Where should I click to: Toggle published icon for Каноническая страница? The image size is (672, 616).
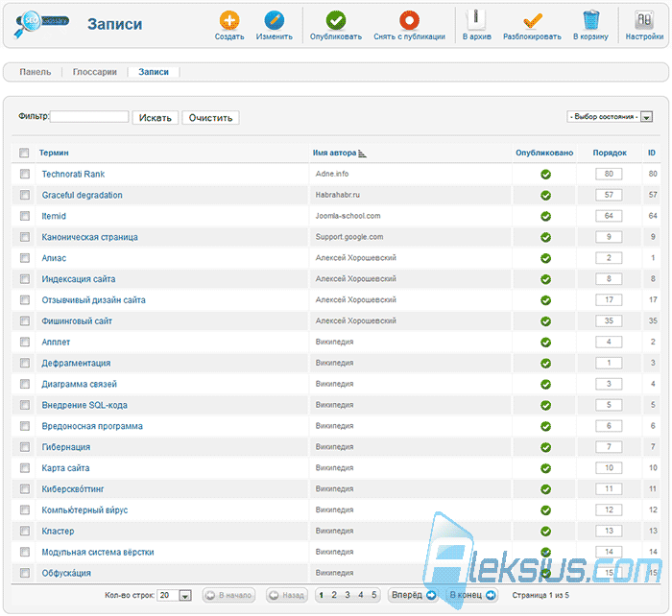(545, 237)
